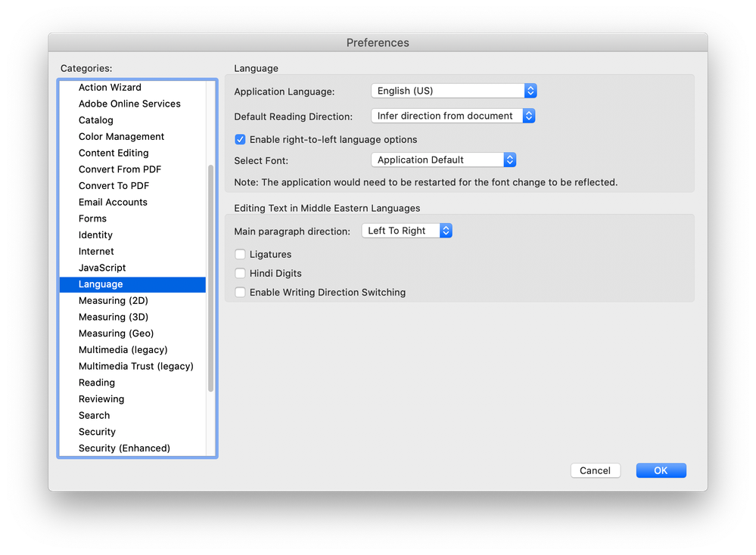Select Search category
The width and height of the screenshot is (756, 555).
[132, 415]
